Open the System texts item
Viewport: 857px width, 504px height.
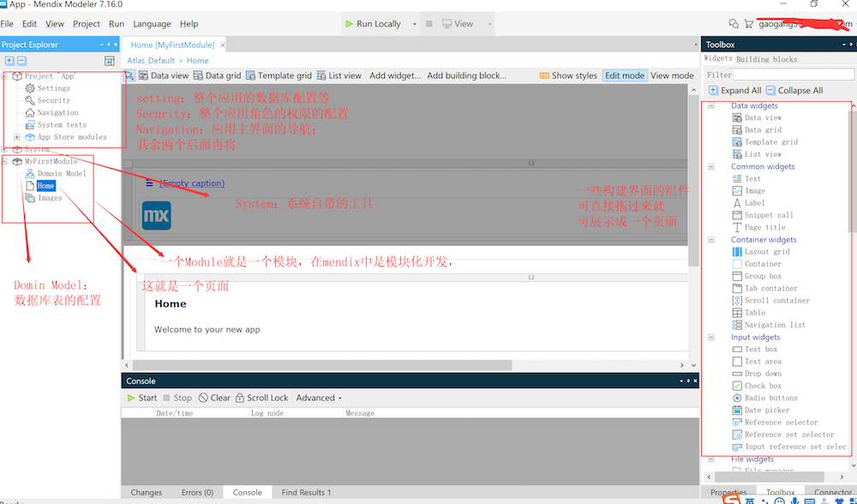click(x=55, y=124)
